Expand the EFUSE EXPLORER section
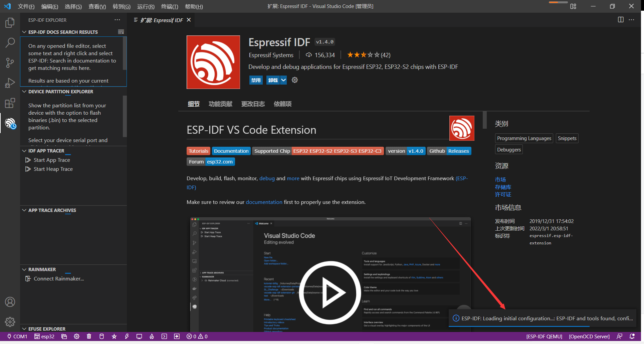Image resolution: width=644 pixels, height=344 pixels. coord(24,329)
